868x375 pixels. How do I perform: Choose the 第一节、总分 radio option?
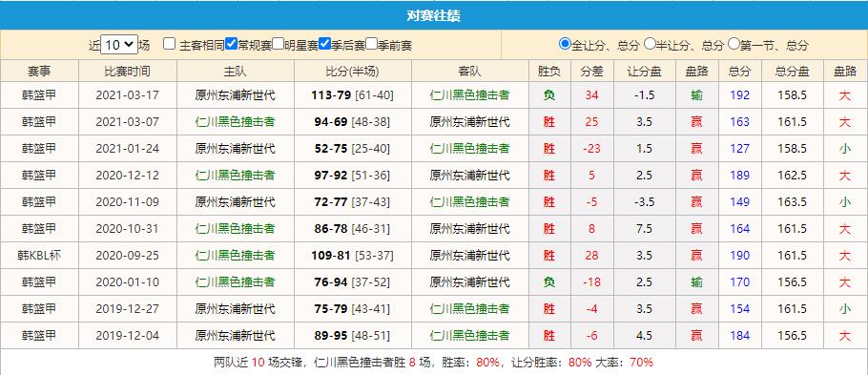click(734, 43)
